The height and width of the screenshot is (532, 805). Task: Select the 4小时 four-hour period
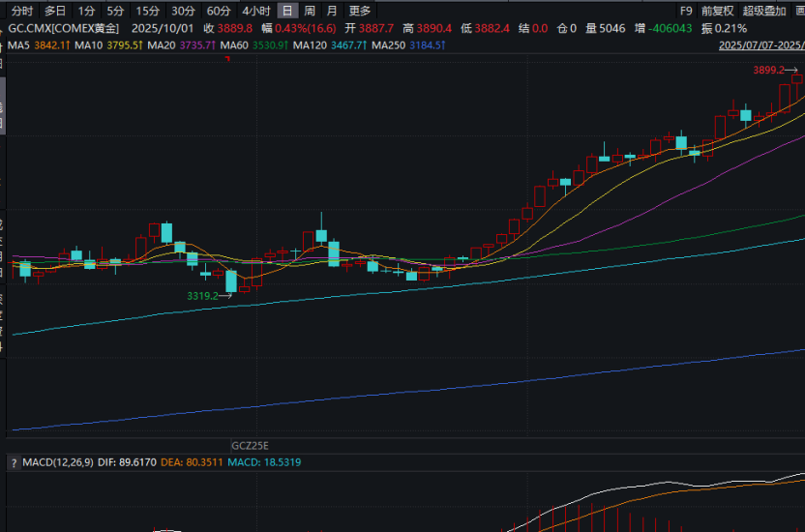tap(256, 11)
